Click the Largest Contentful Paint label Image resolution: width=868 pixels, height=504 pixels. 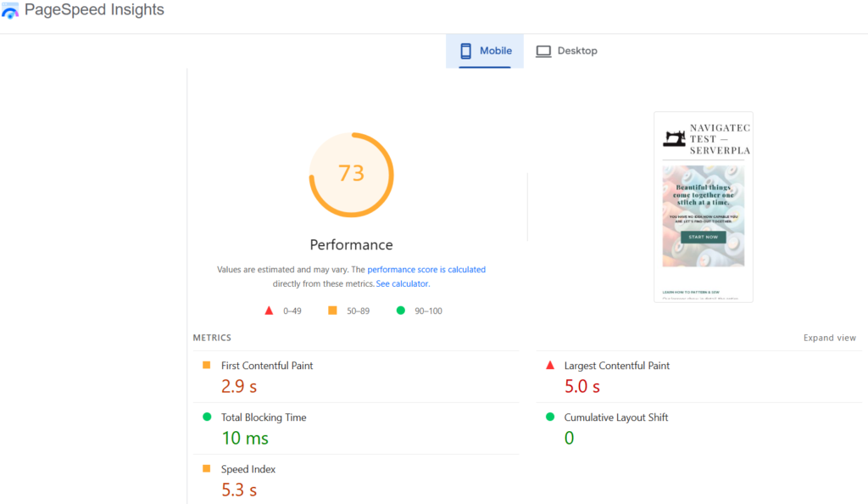[x=617, y=366]
